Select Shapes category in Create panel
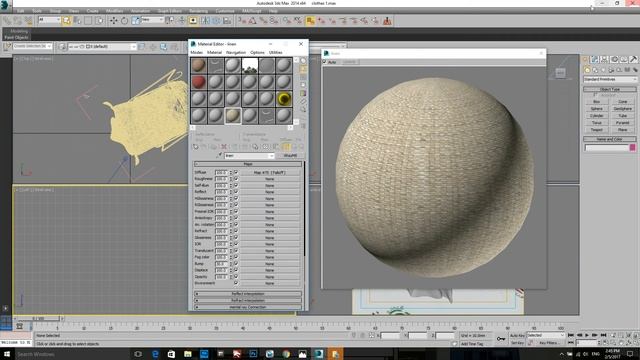 point(595,70)
